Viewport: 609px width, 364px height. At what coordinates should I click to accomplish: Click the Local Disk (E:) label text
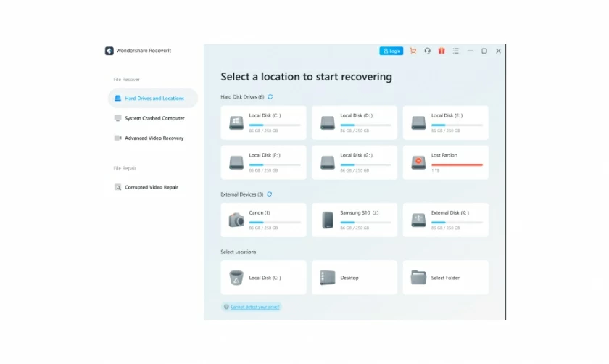[447, 115]
